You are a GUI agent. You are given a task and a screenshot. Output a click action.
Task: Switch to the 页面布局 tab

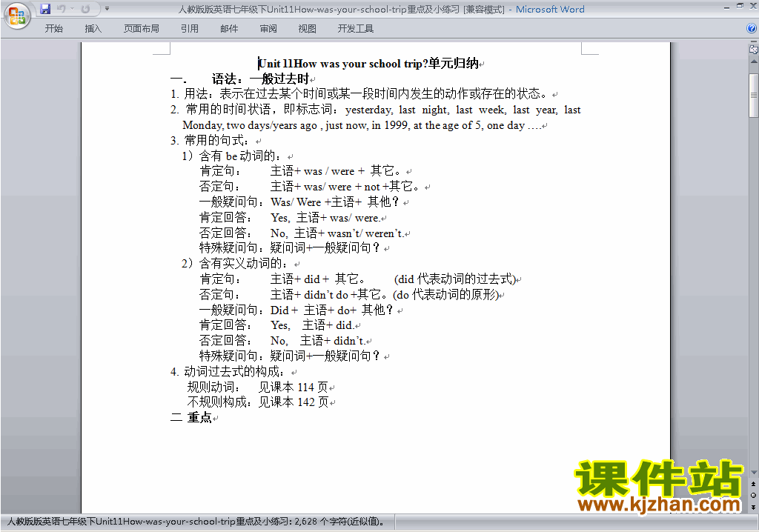point(142,29)
